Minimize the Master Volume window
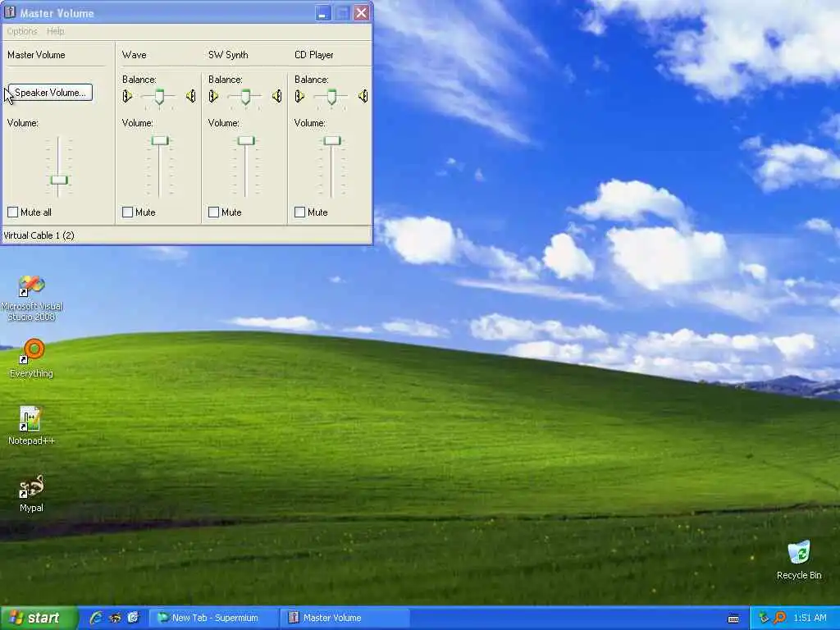 tap(323, 13)
